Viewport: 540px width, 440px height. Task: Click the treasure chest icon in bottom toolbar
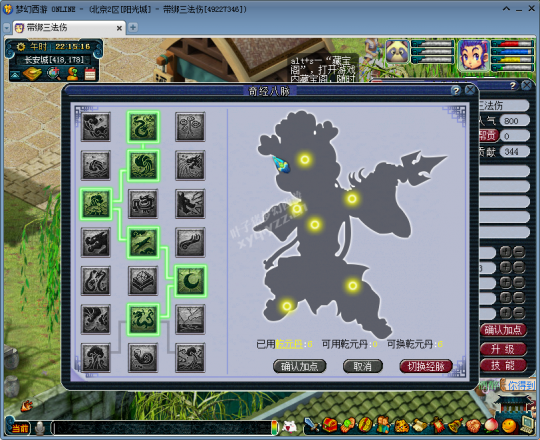[x=330, y=426]
